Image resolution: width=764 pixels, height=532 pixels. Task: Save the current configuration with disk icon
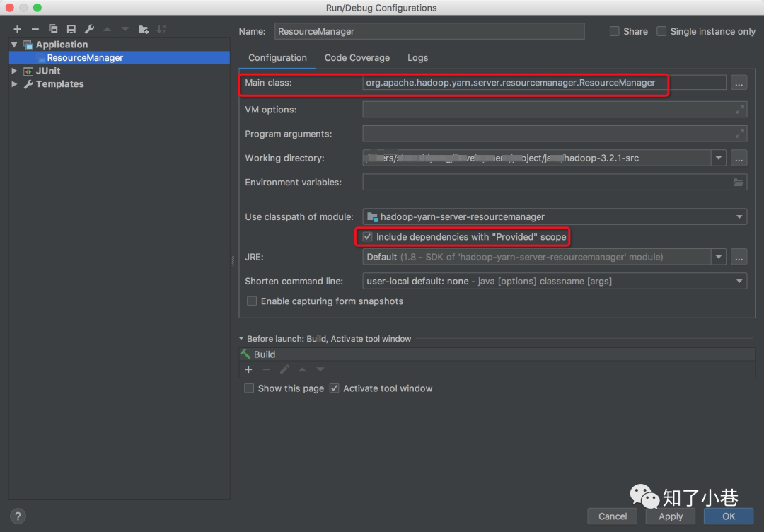click(70, 29)
